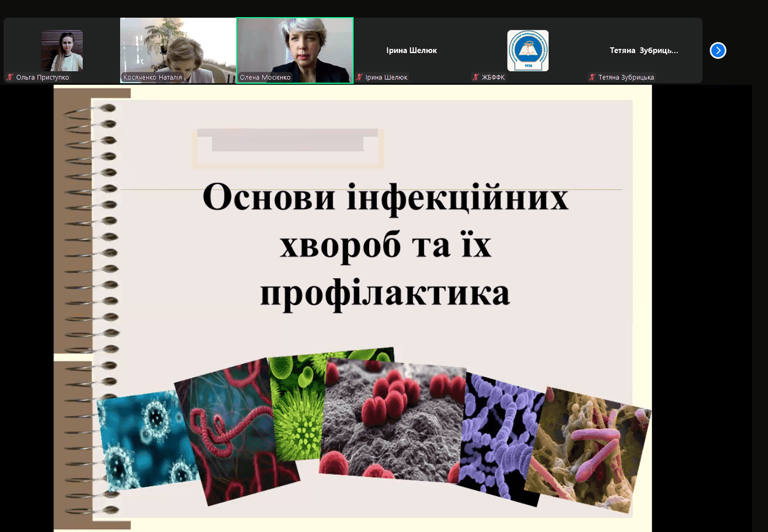Viewport: 768px width, 532px height.
Task: Select ЖБФФК participant logo tile
Action: click(528, 50)
